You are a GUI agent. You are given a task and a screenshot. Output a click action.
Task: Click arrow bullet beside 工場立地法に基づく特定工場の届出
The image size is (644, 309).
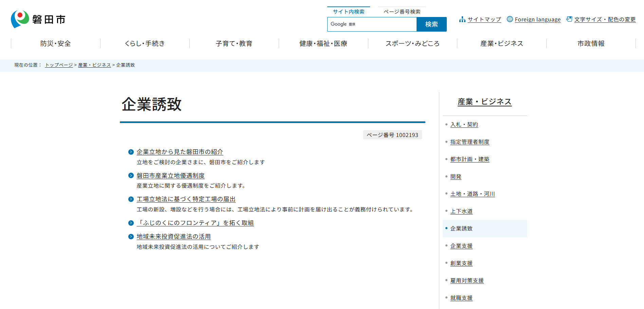131,199
